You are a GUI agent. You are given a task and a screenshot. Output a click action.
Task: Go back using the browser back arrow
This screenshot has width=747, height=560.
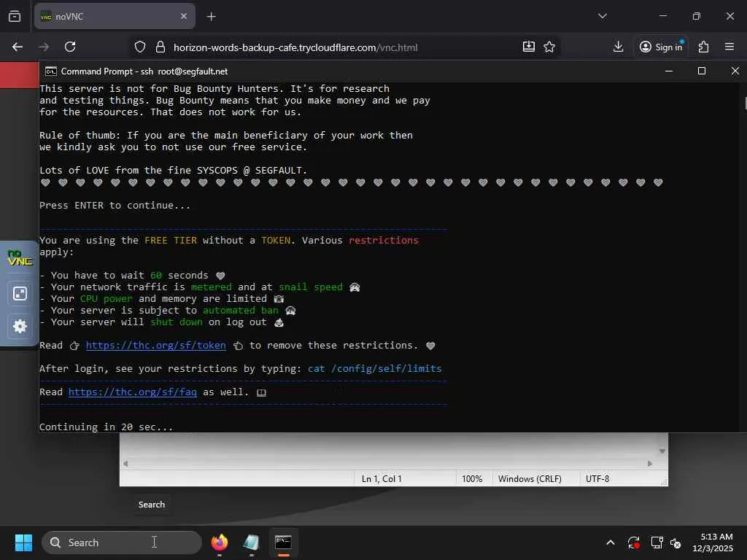click(18, 47)
